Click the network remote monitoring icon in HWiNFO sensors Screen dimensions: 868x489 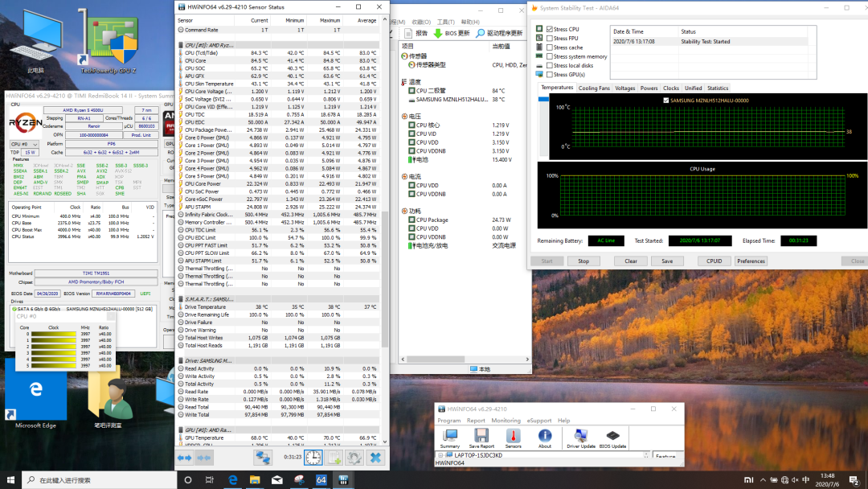263,458
